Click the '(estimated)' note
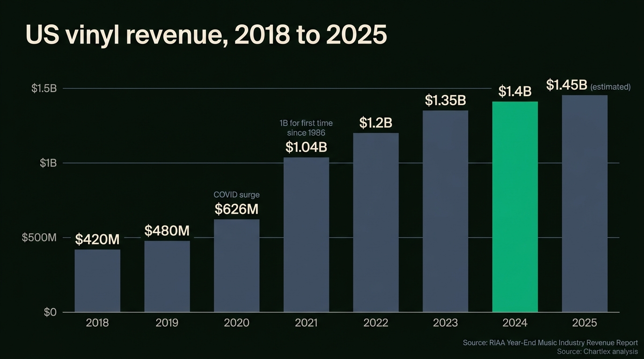Image resolution: width=644 pixels, height=359 pixels. [x=611, y=86]
